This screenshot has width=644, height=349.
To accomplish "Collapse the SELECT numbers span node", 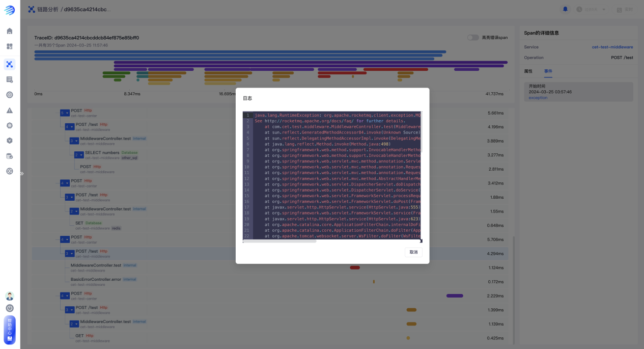I will [79, 155].
